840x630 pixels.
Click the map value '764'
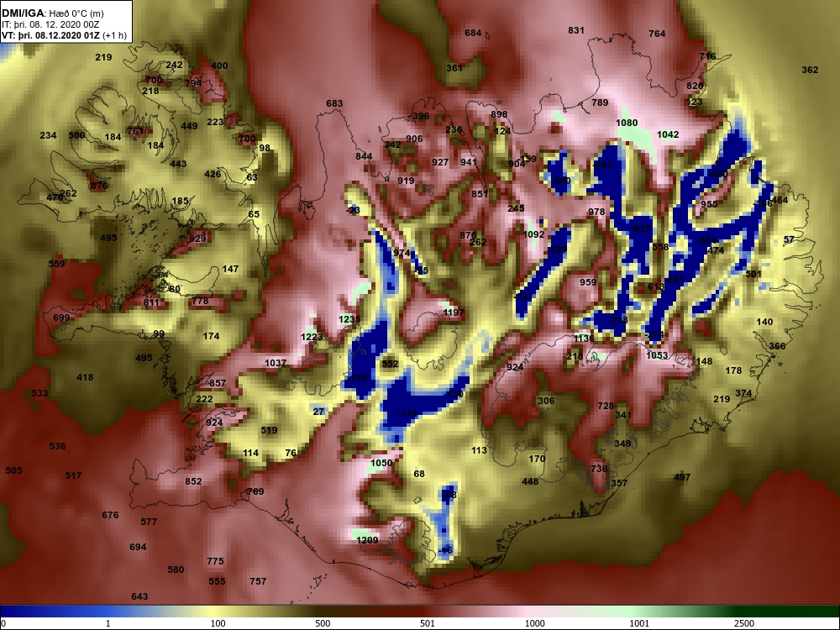click(657, 34)
